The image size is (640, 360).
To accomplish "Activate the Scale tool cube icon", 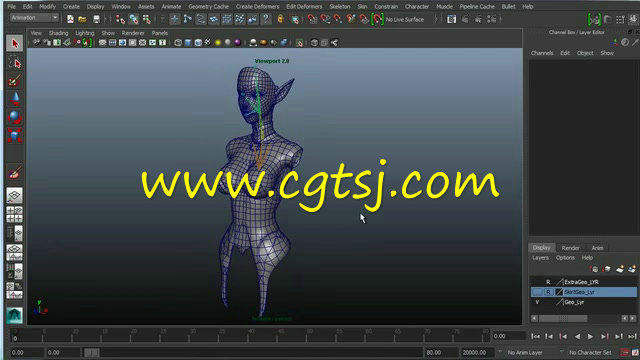I will pos(15,136).
